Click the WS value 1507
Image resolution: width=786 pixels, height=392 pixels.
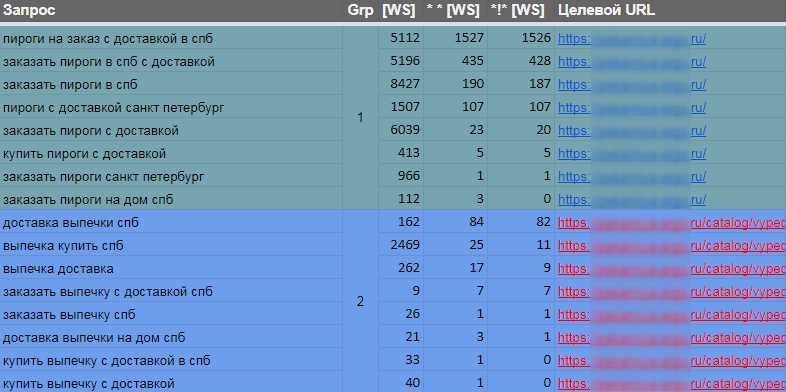pos(405,108)
